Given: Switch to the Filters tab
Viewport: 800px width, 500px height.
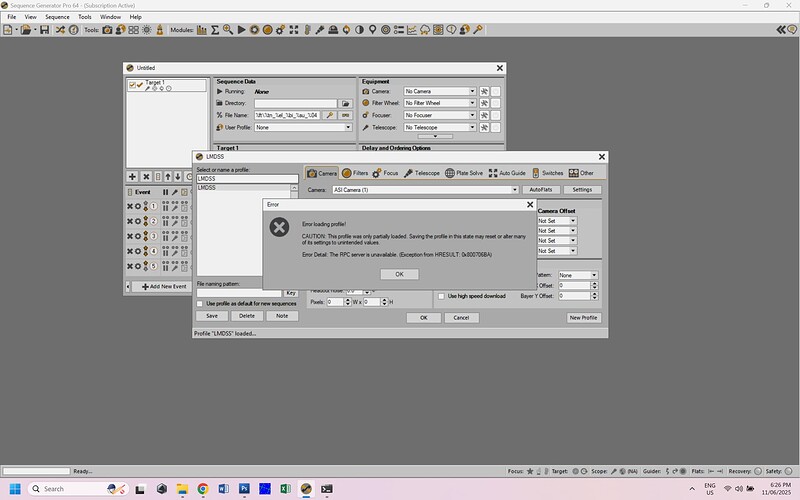Looking at the screenshot, I should [355, 173].
